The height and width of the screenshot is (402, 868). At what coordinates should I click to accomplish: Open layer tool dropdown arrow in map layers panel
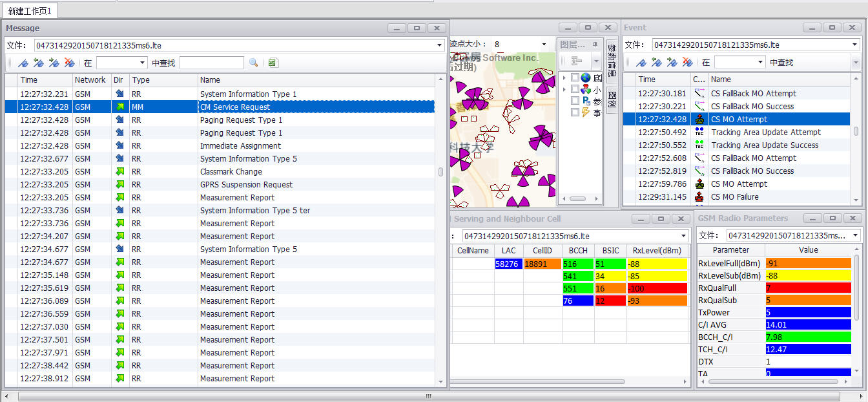click(x=595, y=61)
